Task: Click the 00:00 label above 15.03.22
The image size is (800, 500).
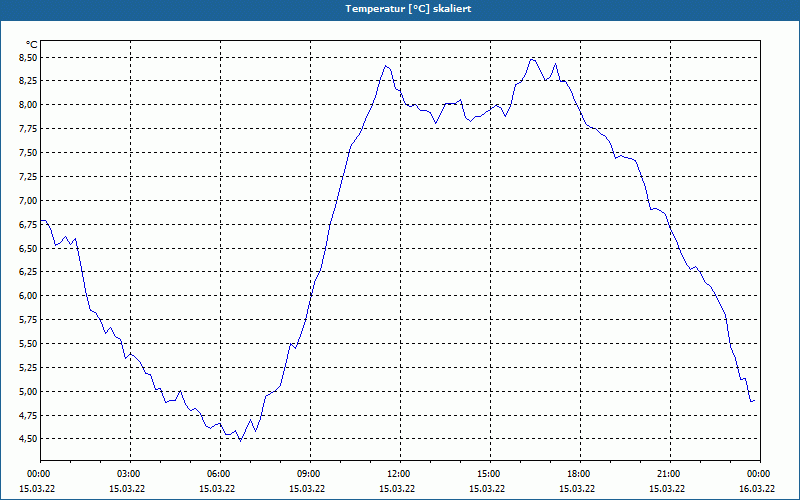Action: (x=41, y=474)
